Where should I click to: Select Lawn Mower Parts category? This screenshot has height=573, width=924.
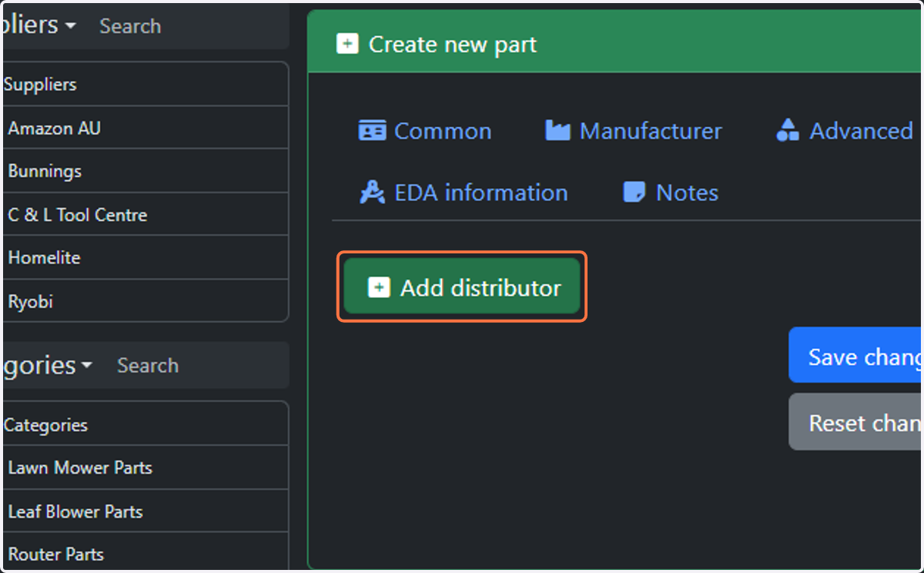146,467
